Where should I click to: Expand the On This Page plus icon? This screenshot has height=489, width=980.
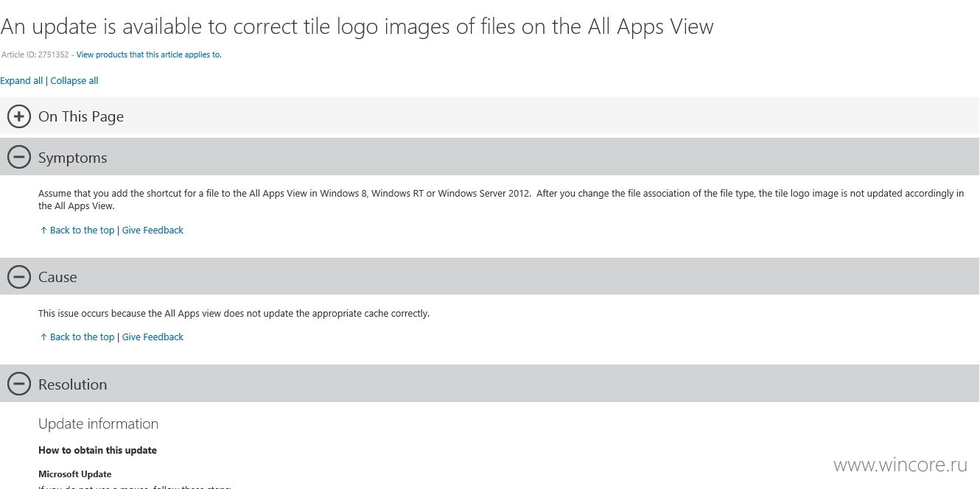click(18, 116)
